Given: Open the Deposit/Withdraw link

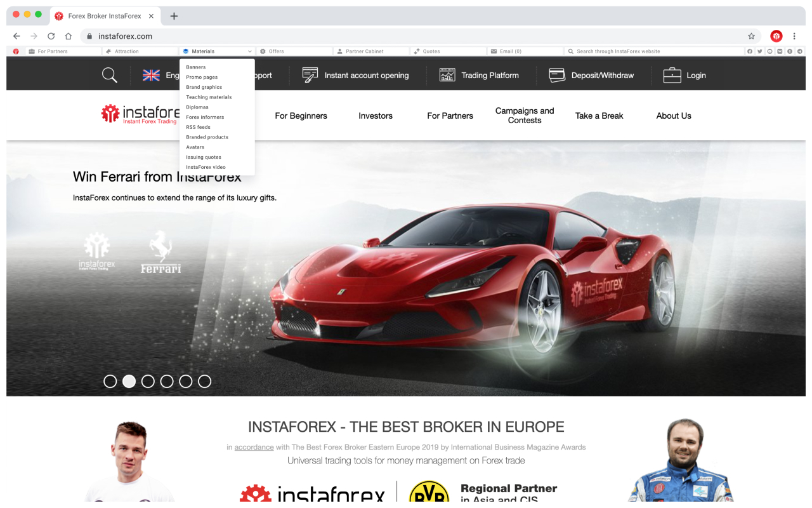Looking at the screenshot, I should pyautogui.click(x=603, y=75).
